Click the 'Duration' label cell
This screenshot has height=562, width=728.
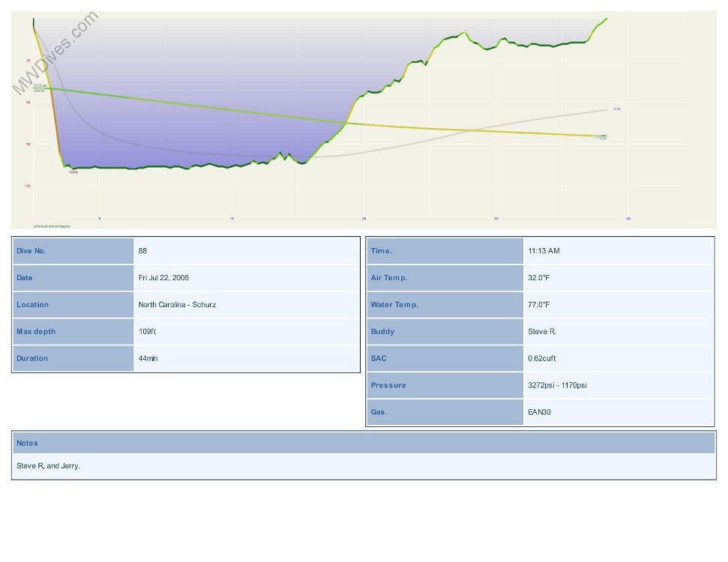73,359
